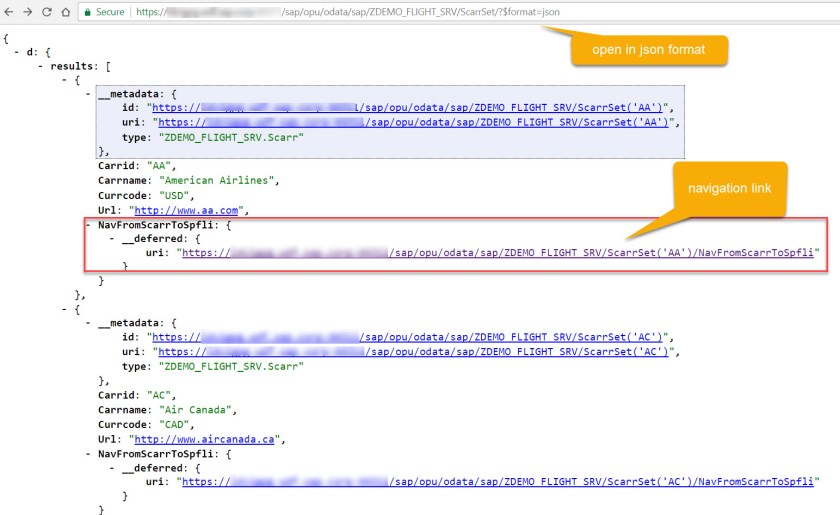This screenshot has height=515, width=840.
Task: Open the id link for ScarrSet('AA')
Action: click(x=407, y=108)
